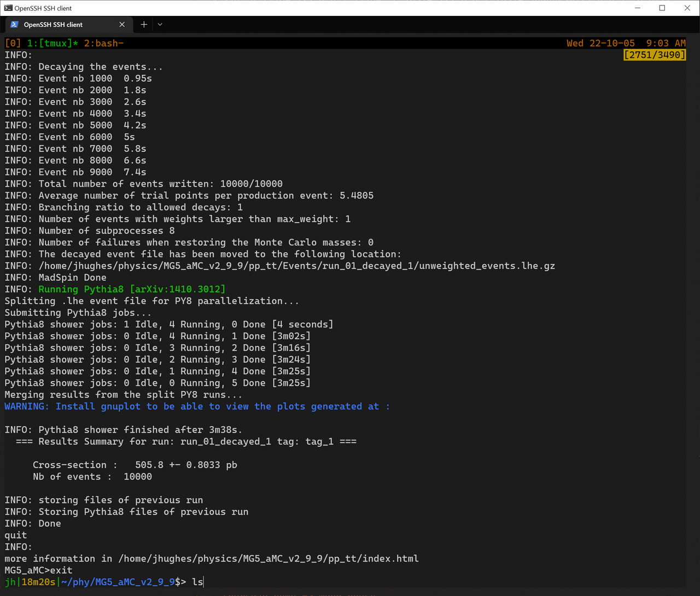Click the shower jobs line ending '[3m24s]'
Image resolution: width=700 pixels, height=596 pixels.
point(157,360)
